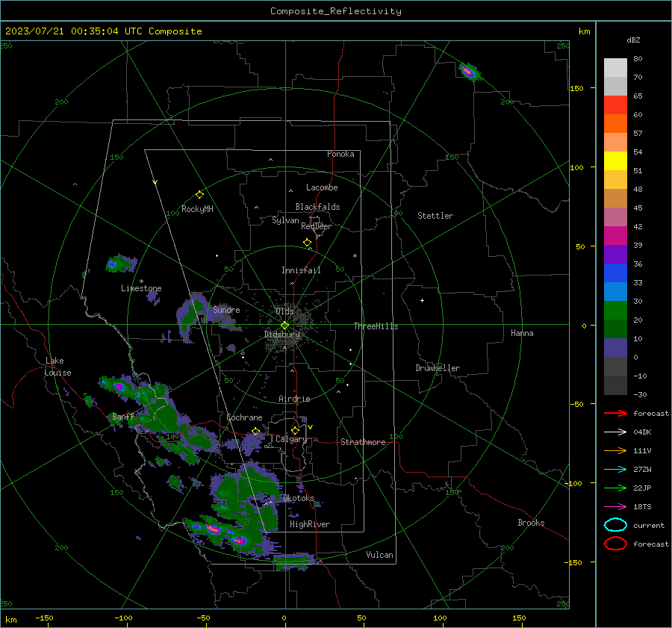672x628 pixels.
Task: Click the orange 111V arrow legend icon
Action: tap(615, 450)
